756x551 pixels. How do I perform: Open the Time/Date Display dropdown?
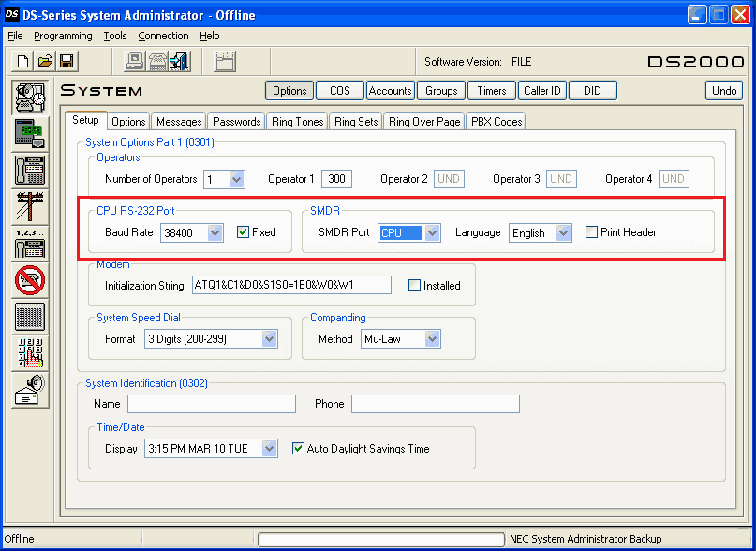[270, 449]
